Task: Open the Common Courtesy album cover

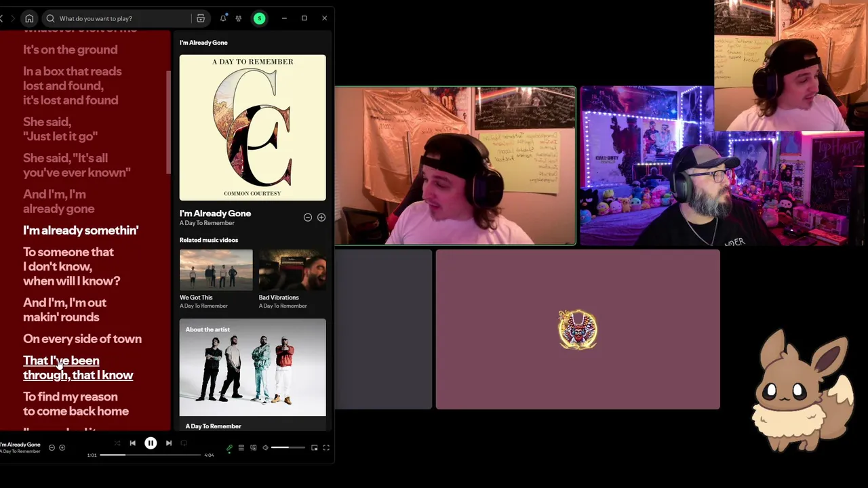Action: pos(252,127)
